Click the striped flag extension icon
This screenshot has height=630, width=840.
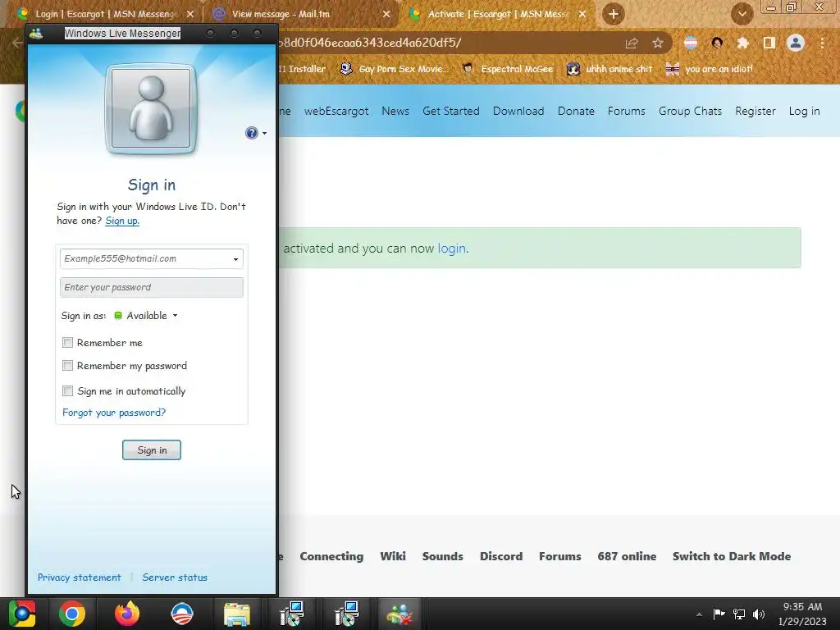pyautogui.click(x=691, y=43)
